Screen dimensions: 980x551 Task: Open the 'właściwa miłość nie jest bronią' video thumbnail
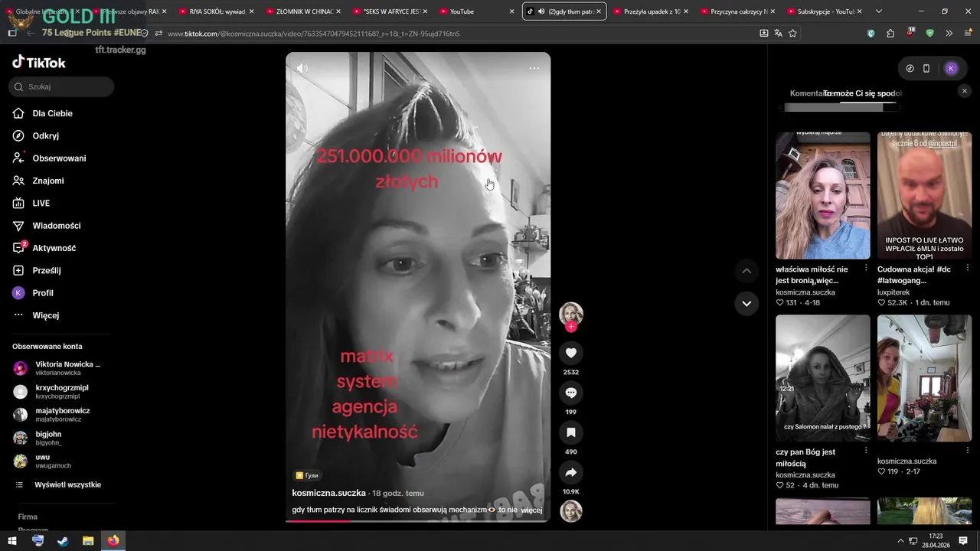[823, 196]
